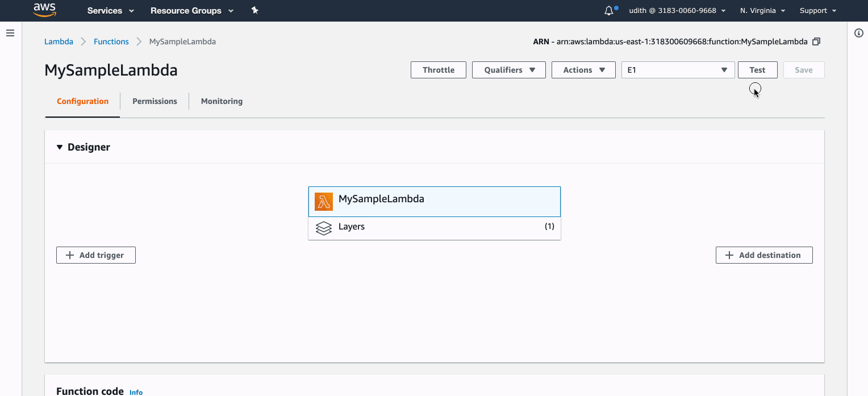The image size is (868, 396).
Task: Click the Layers stack icon
Action: pyautogui.click(x=324, y=228)
